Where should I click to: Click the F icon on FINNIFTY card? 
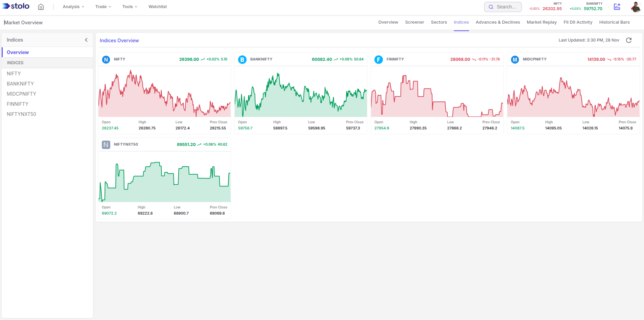click(x=378, y=60)
